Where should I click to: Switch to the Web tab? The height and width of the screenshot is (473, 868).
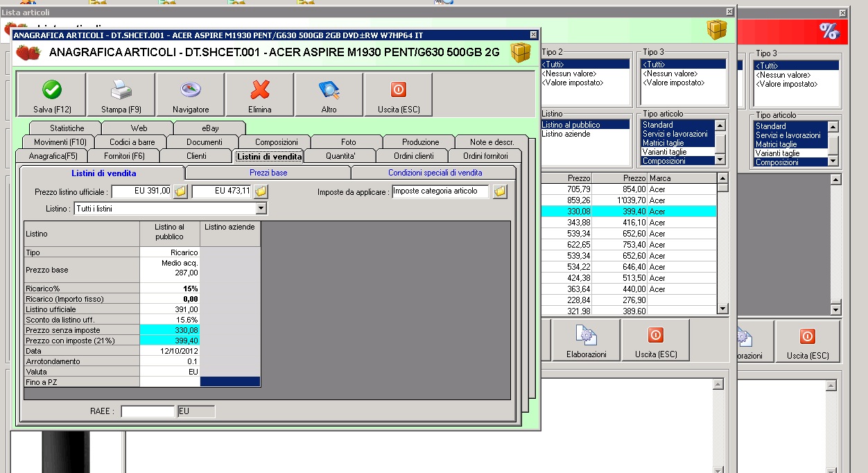pos(139,128)
